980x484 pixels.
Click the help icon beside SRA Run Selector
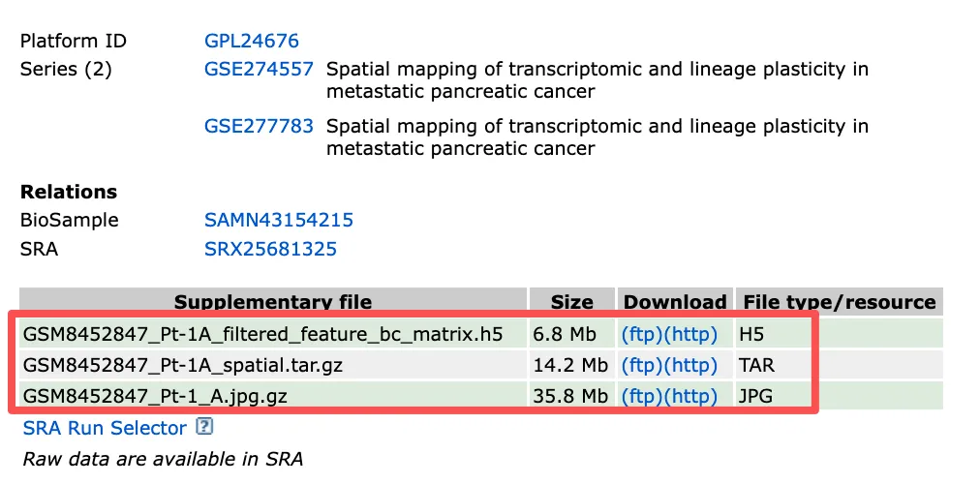pyautogui.click(x=204, y=428)
